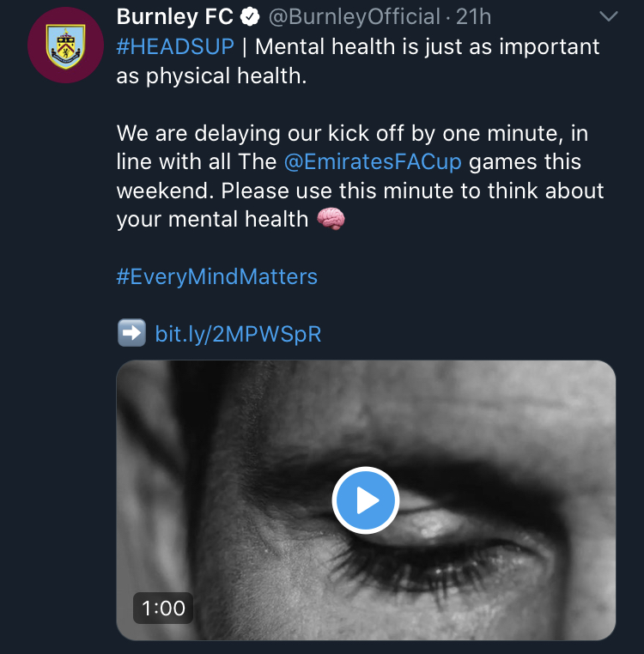644x654 pixels.
Task: Play the one-minute mental health video
Action: tap(365, 500)
